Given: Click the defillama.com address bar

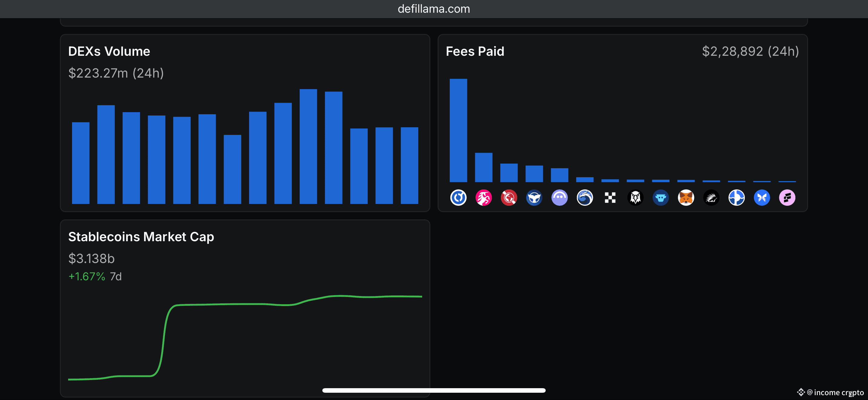Looking at the screenshot, I should pyautogui.click(x=434, y=9).
